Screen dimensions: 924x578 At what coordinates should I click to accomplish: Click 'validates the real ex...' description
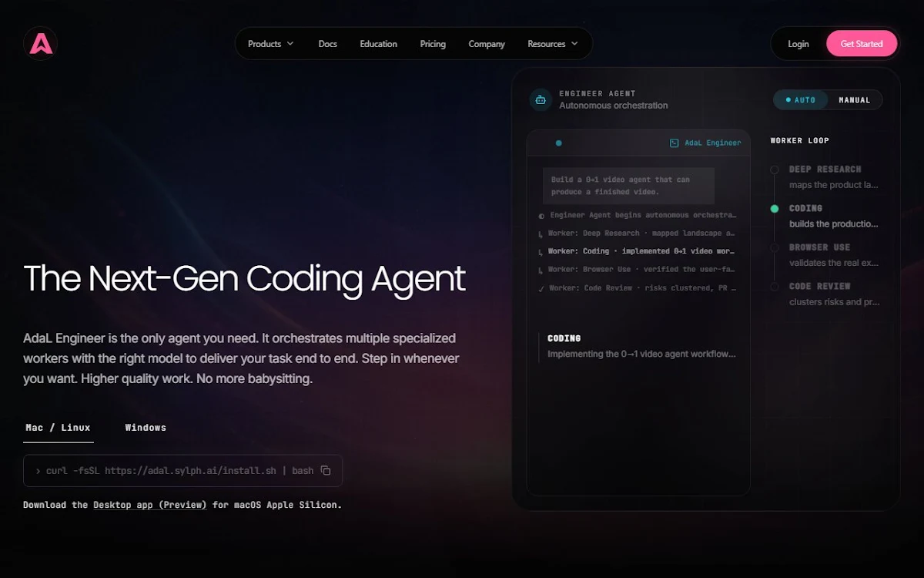834,263
